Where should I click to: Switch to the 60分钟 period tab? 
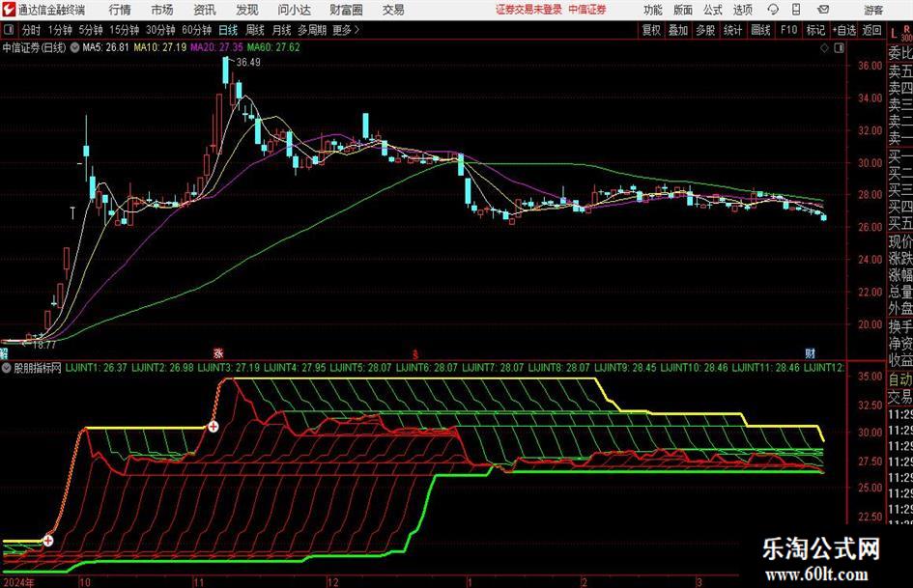[x=197, y=30]
